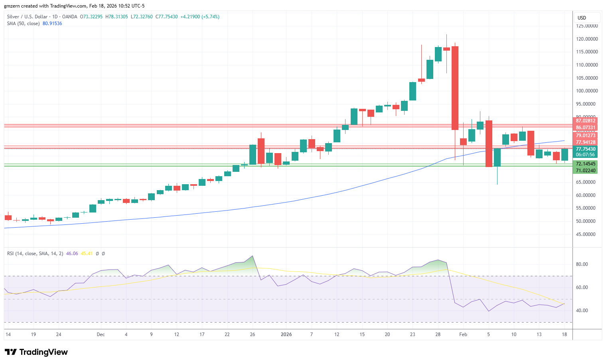Click the TradingView logo at the bottom
Screen dimensions: 606x364
tap(36, 352)
